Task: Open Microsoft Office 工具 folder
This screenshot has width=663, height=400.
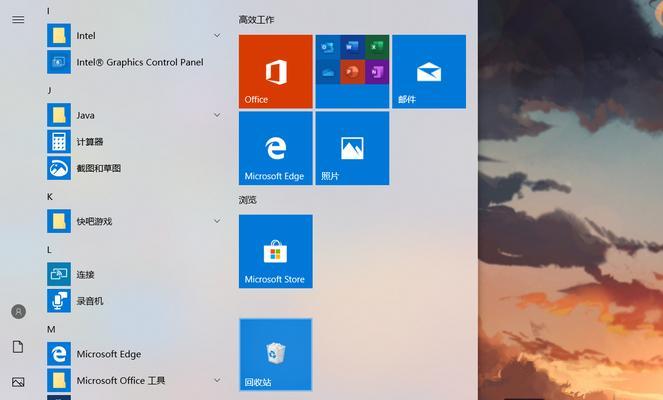Action: click(x=134, y=381)
